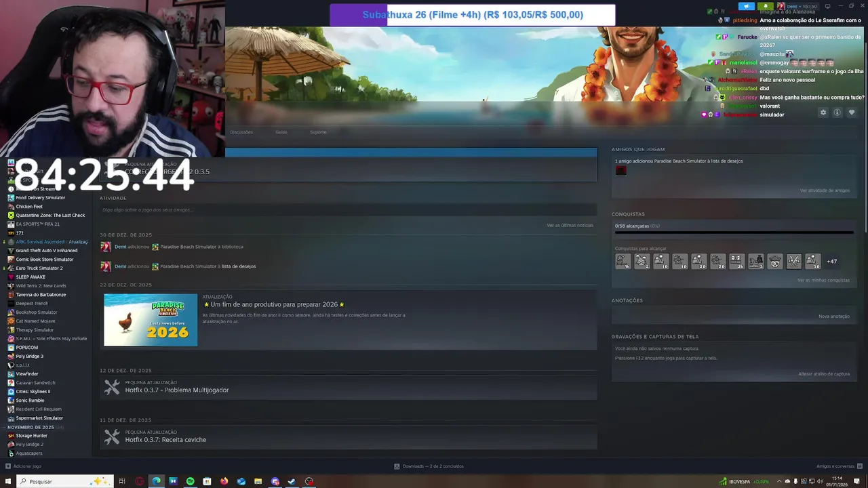868x488 pixels.
Task: Select Euro Truck Simulator 2
Action: tap(39, 268)
